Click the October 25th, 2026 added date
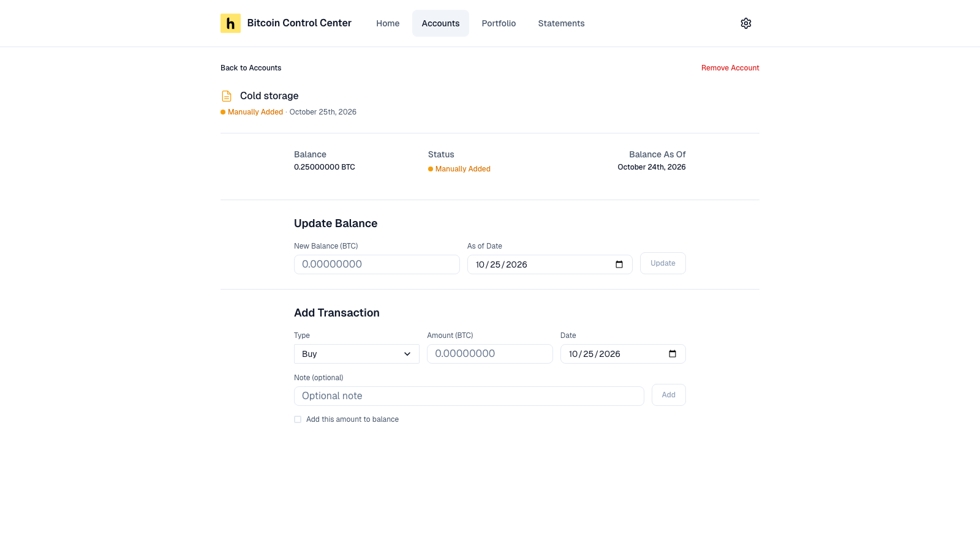The image size is (980, 551). coord(323,112)
